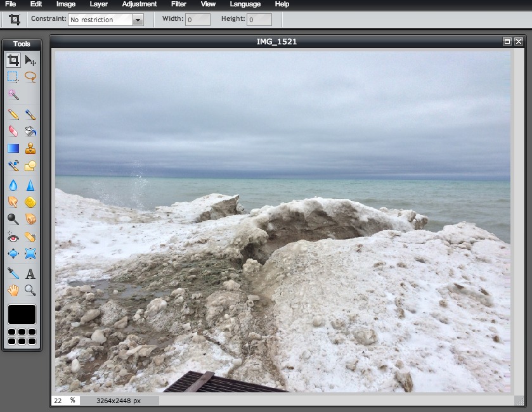Select the Pencil tool
This screenshot has height=412, width=532.
click(13, 114)
